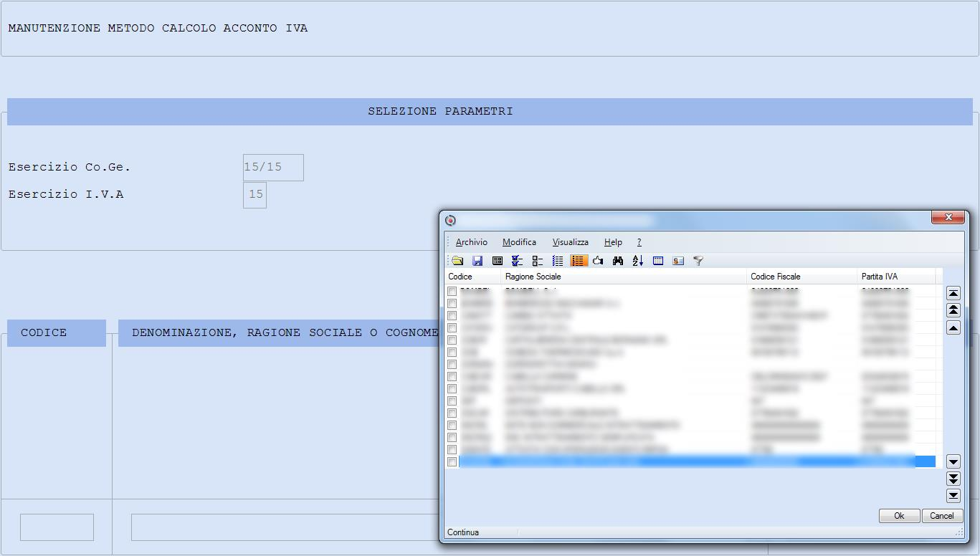Click the thumbs-up confirm icon
The height and width of the screenshot is (556, 980).
(598, 261)
